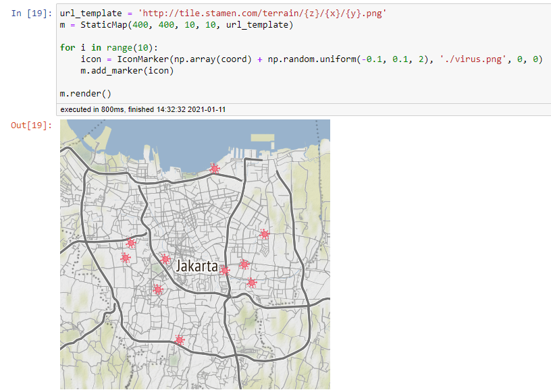This screenshot has width=551, height=392.
Task: Click the southernmost virus marker on the map
Action: [x=179, y=341]
